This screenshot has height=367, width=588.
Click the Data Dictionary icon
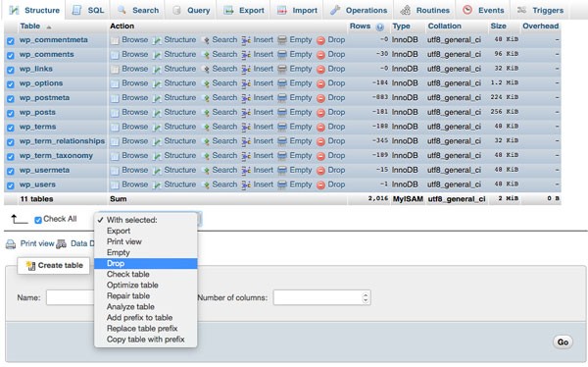click(61, 244)
